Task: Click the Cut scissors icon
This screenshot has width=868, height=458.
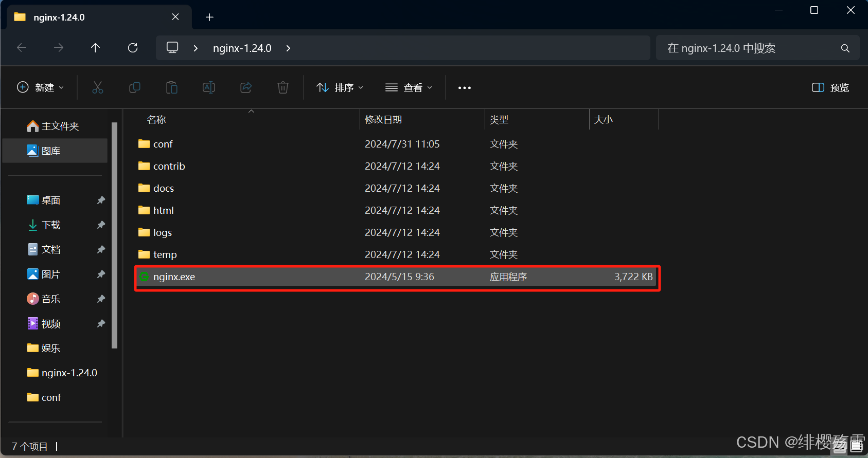Action: coord(97,87)
